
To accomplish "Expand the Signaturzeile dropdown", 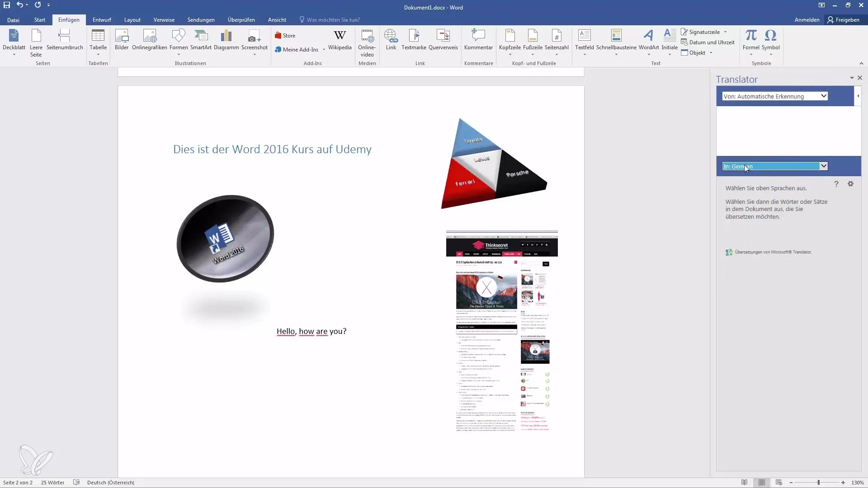I will point(725,32).
